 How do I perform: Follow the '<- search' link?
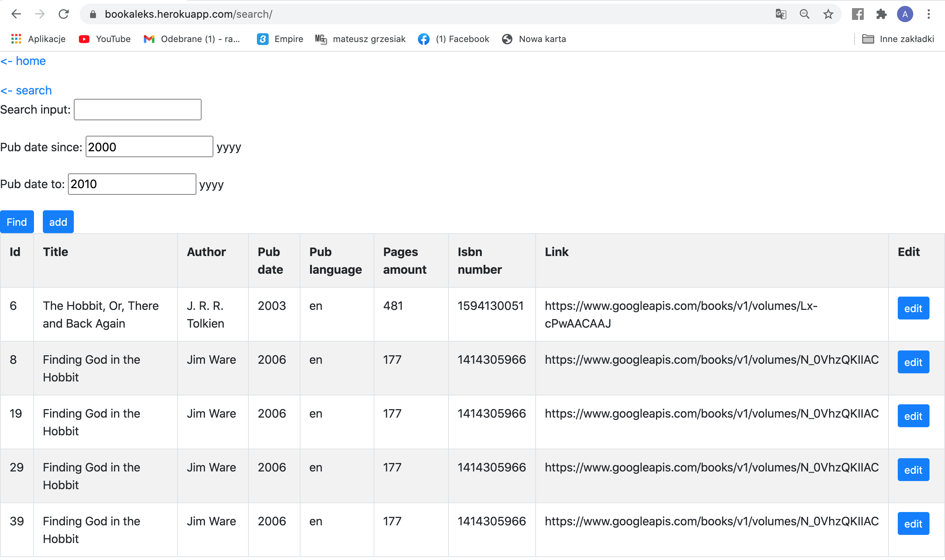tap(26, 90)
